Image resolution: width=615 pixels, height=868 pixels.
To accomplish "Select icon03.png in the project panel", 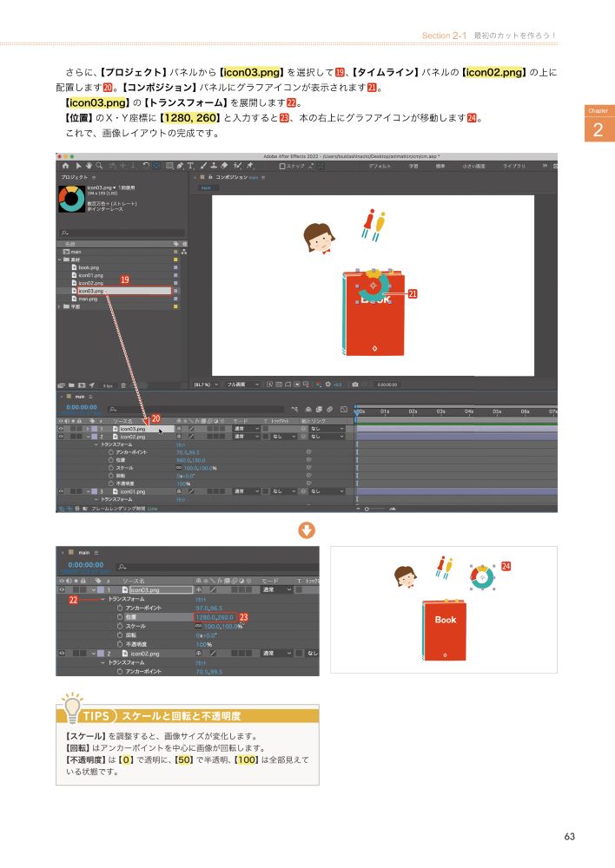I will 91,291.
